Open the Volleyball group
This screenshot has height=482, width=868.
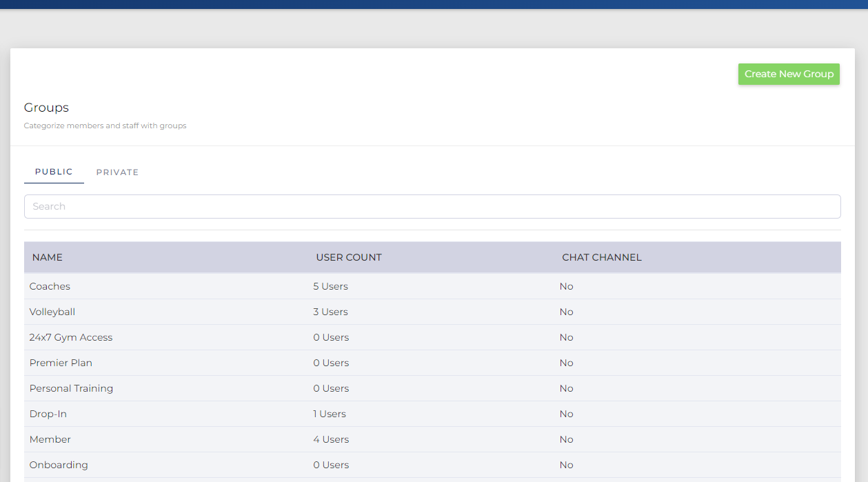click(x=52, y=312)
